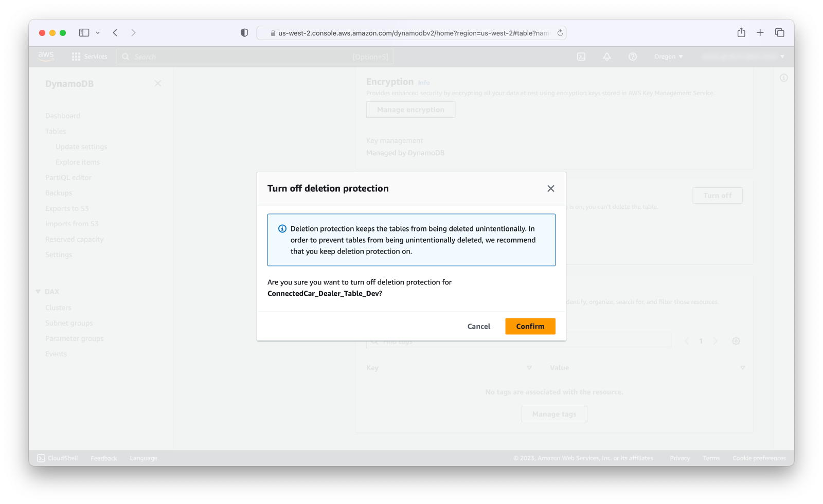Close the DynamoDB navigation panel
Viewport: 823px width, 504px height.
coord(158,83)
